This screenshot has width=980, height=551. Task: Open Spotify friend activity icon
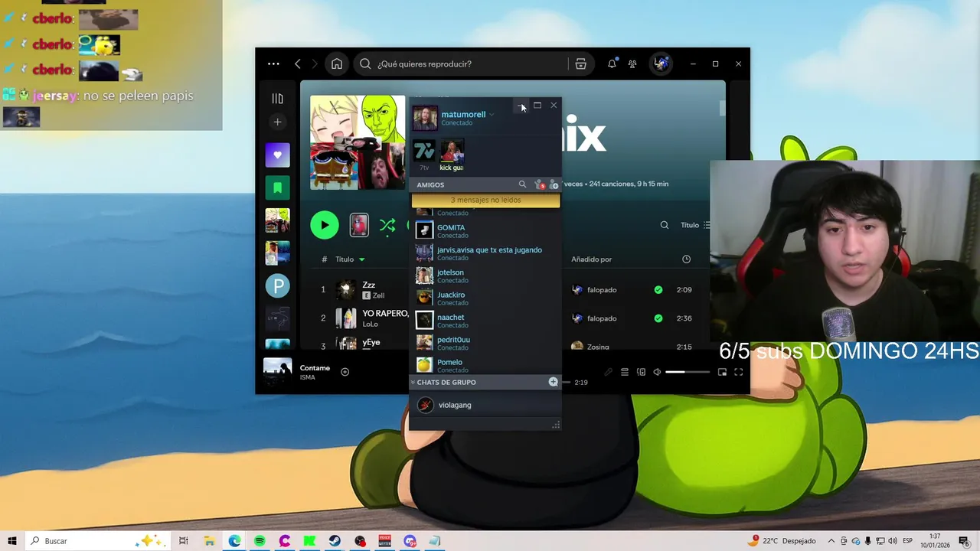[632, 64]
